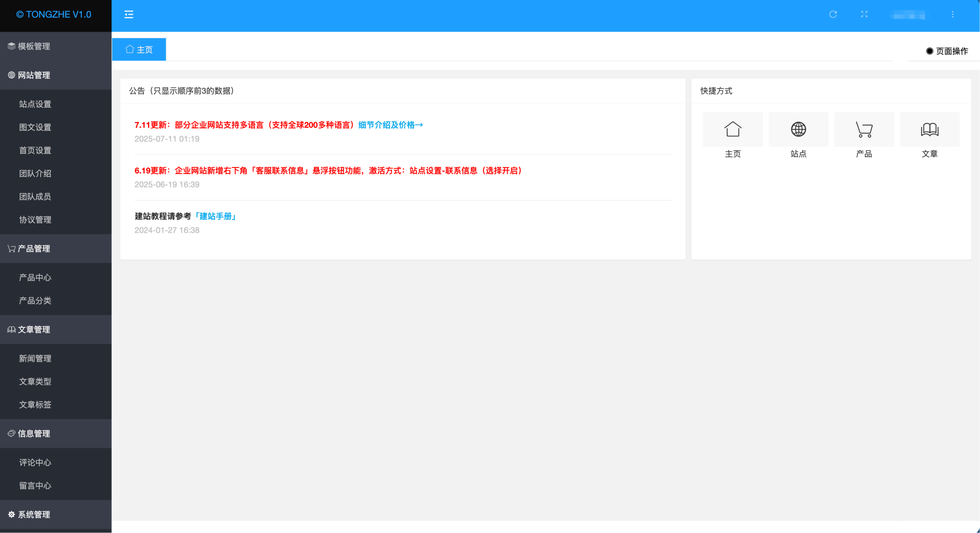
Task: Open 文章类型 in the sidebar
Action: 56,381
